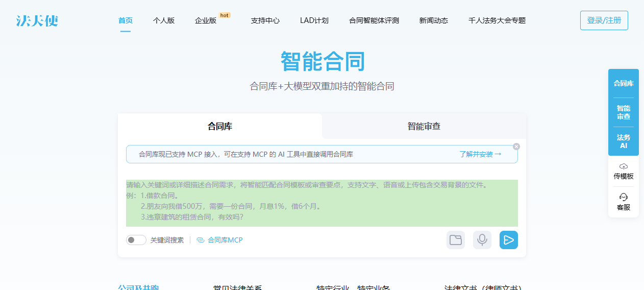
Task: Click the MCP notice banner text
Action: (246, 154)
